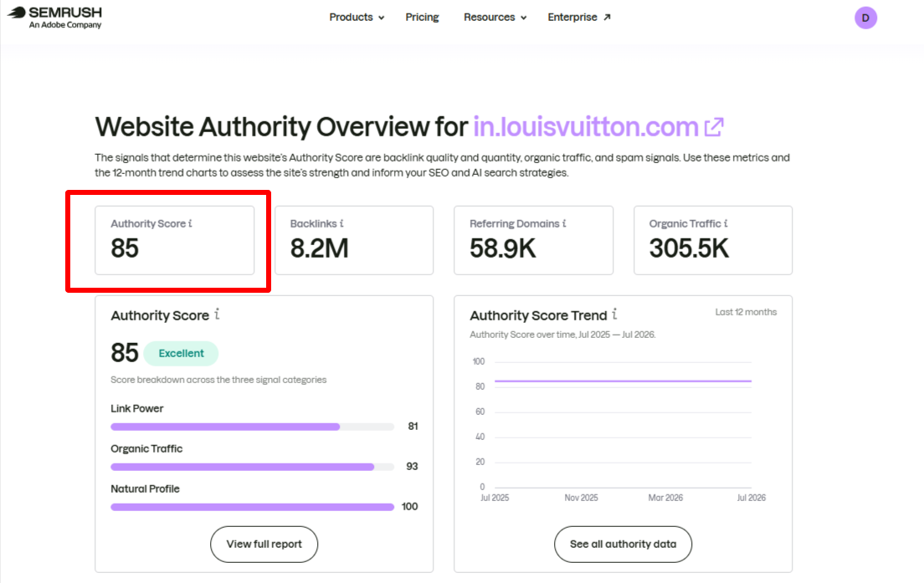Click the Last 12 months label
Viewport: 924px width, 583px height.
pos(746,312)
